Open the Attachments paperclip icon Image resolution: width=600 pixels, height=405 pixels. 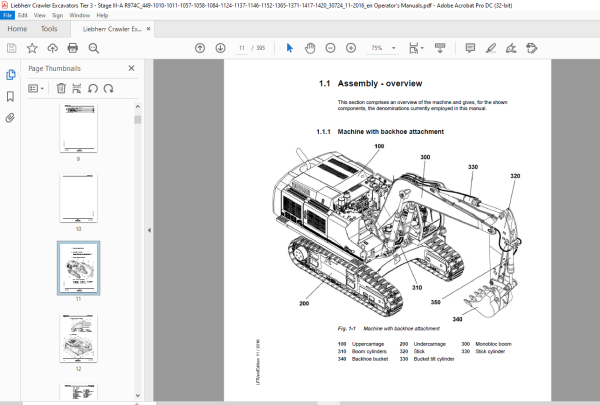point(10,118)
